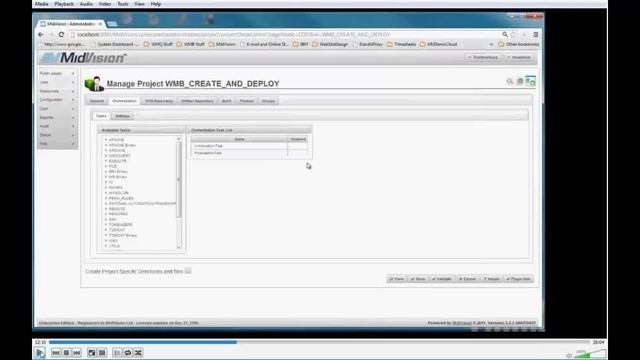Switch to the Build tab
Image resolution: width=640 pixels, height=360 pixels.
tap(227, 101)
